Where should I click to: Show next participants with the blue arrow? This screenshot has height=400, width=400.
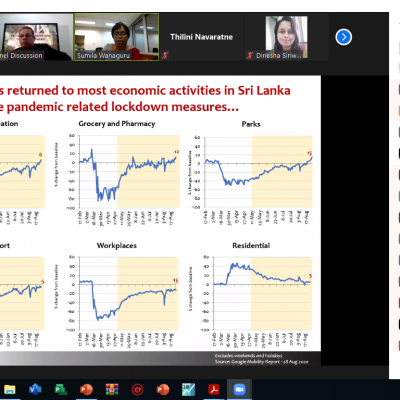[x=344, y=37]
